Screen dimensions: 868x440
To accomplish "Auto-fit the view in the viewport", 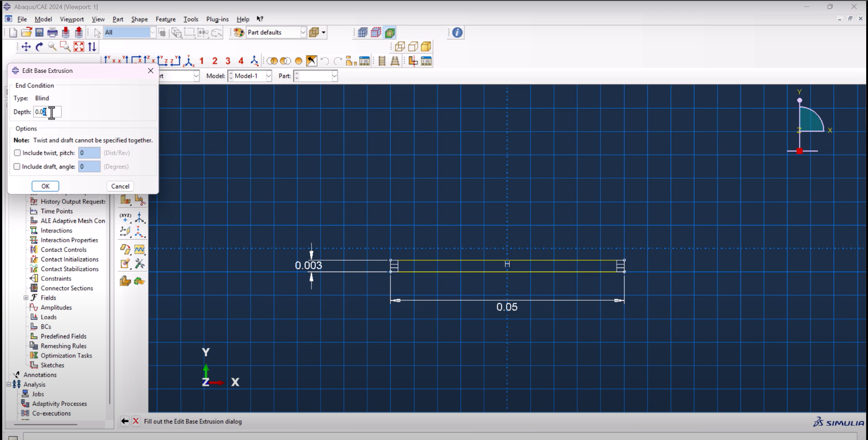I will 79,47.
